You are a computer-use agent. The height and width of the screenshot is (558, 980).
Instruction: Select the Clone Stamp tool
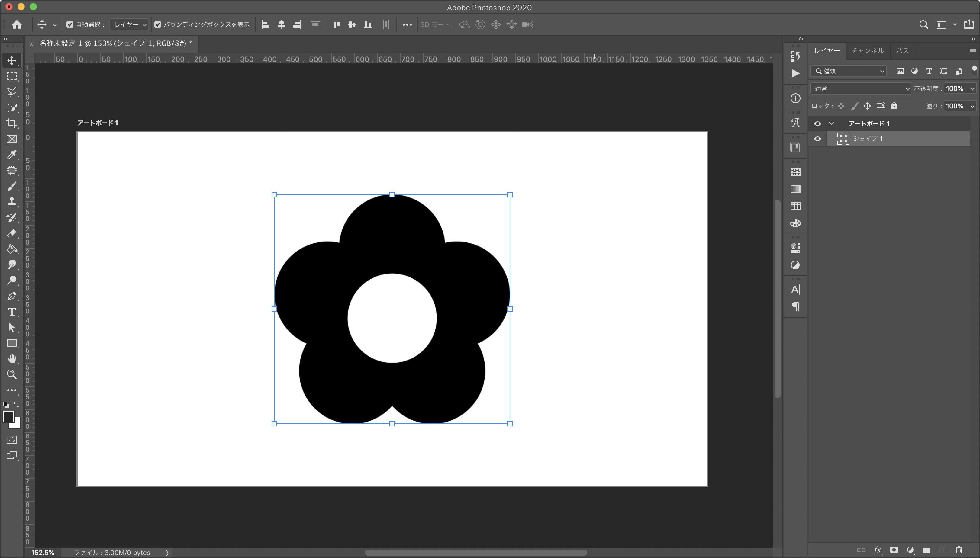point(11,202)
